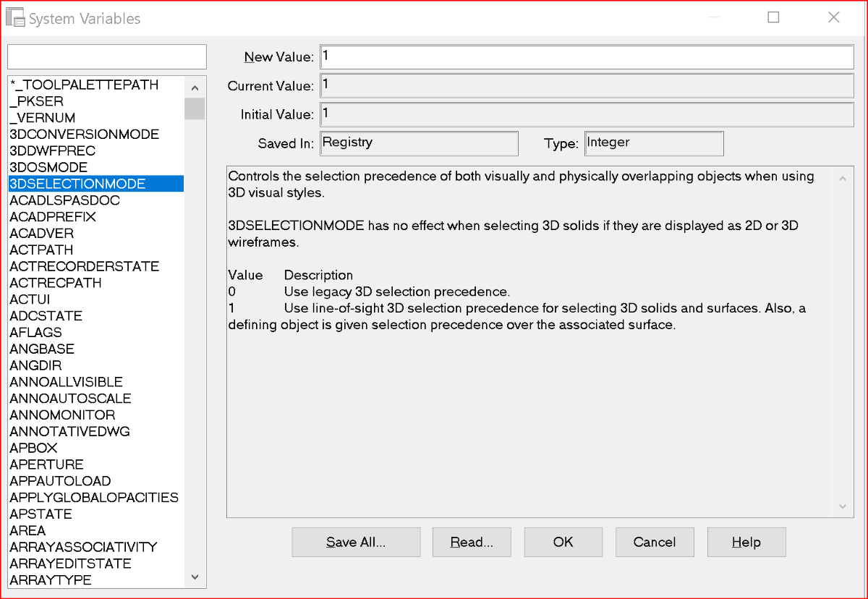
Task: Click the Read... button
Action: 472,542
